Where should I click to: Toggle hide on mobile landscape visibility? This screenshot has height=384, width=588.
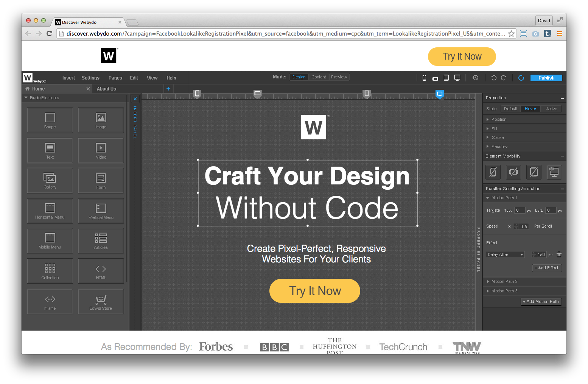[513, 172]
